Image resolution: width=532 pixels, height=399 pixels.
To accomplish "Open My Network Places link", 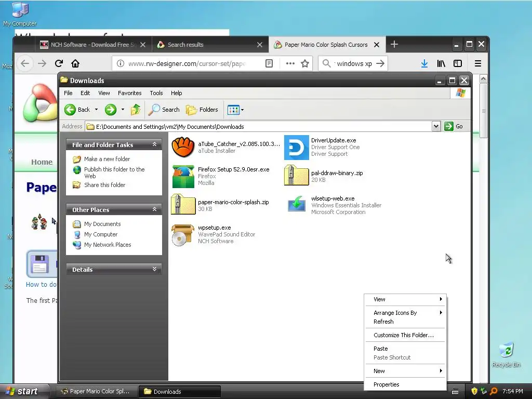I will click(108, 245).
